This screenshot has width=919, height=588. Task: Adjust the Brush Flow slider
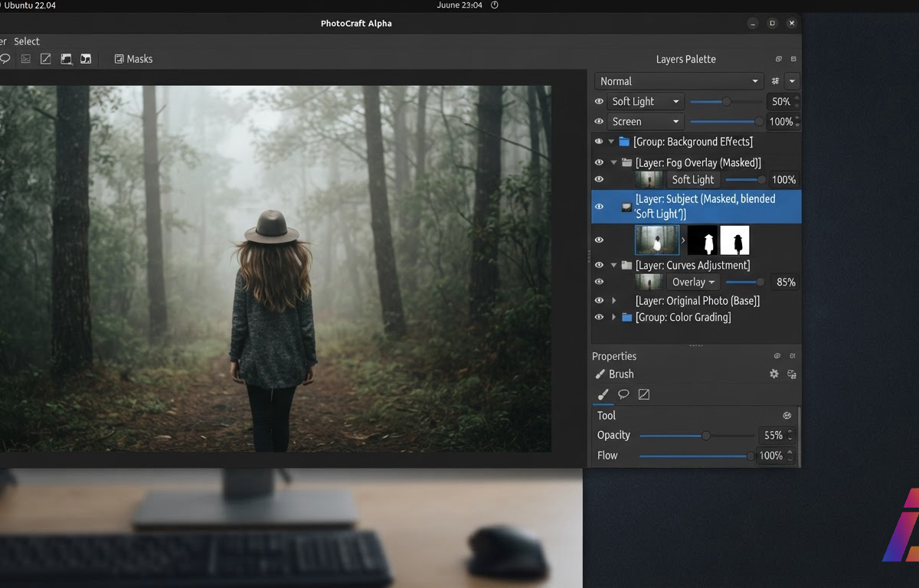(697, 456)
